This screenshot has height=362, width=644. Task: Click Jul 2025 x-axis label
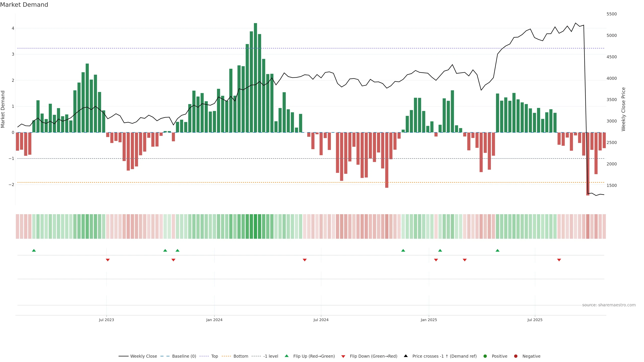click(x=535, y=320)
